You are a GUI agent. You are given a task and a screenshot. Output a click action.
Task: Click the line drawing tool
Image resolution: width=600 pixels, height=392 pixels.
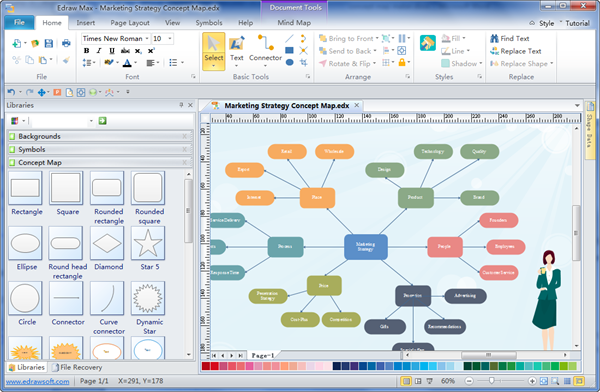[290, 38]
